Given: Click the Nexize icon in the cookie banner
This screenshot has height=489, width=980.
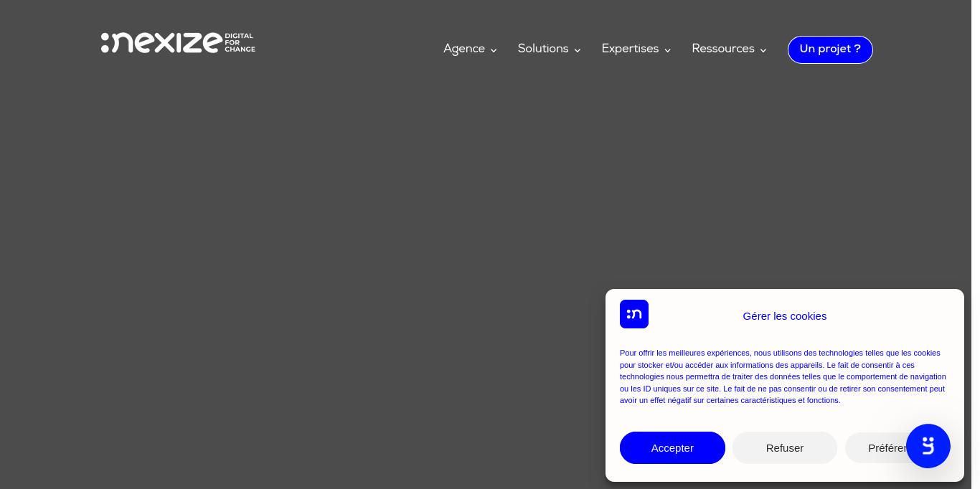Looking at the screenshot, I should 634,314.
